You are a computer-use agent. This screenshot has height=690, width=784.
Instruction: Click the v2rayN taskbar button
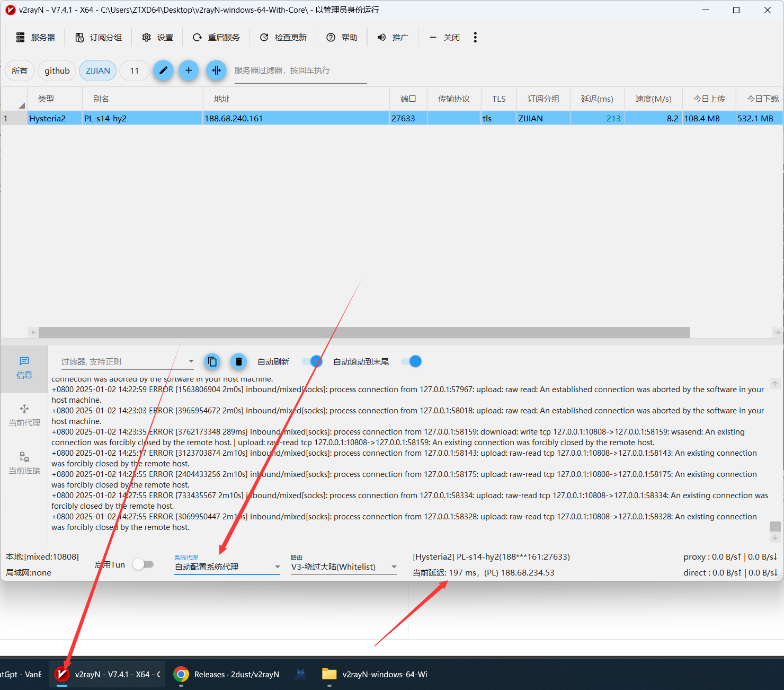pos(108,674)
